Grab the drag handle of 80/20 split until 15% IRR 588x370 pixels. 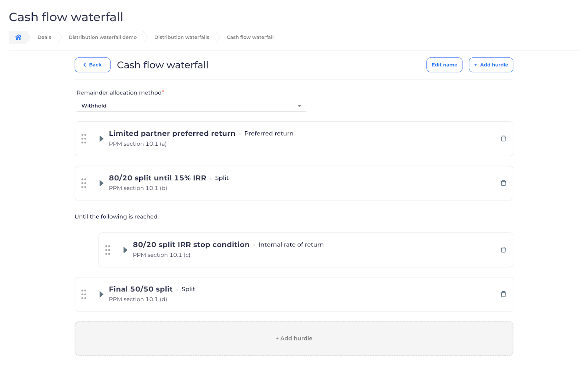tap(83, 183)
